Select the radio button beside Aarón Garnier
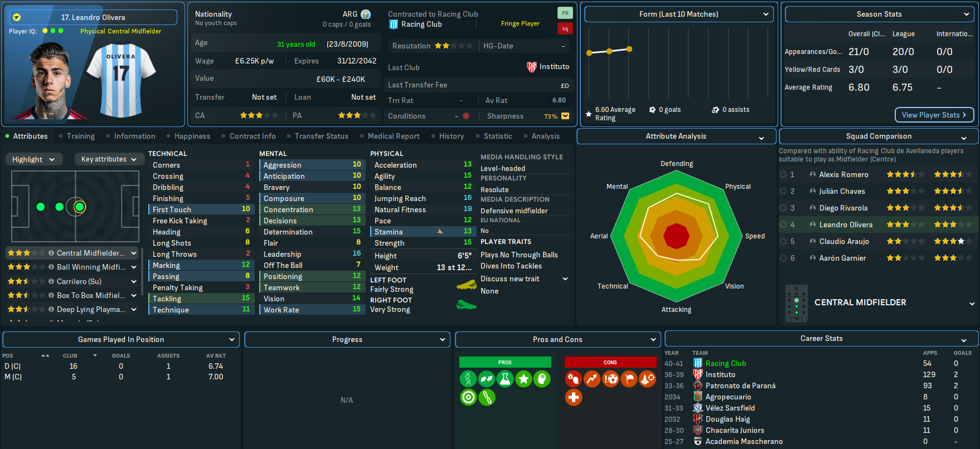The image size is (980, 449). (x=784, y=258)
